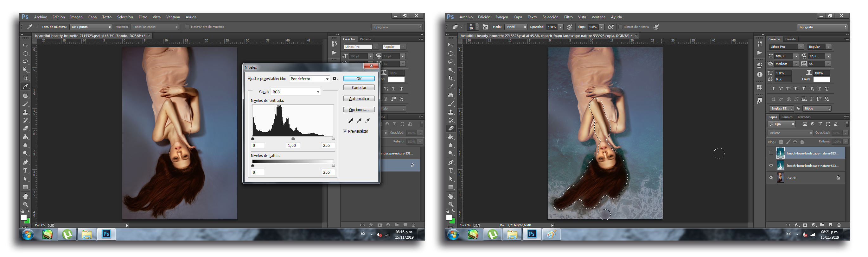Image resolution: width=868 pixels, height=257 pixels.
Task: Pick the black point eyedropper in Niveles dialog
Action: tap(350, 121)
